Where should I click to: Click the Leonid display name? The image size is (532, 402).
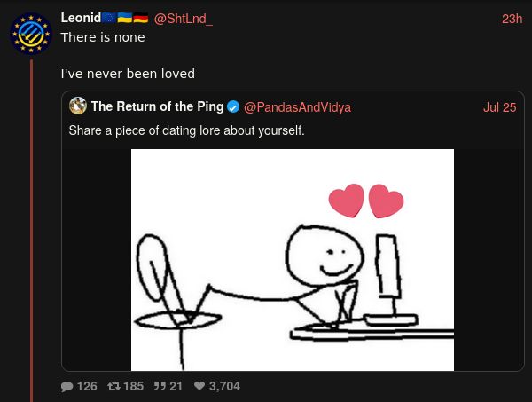[x=81, y=18]
